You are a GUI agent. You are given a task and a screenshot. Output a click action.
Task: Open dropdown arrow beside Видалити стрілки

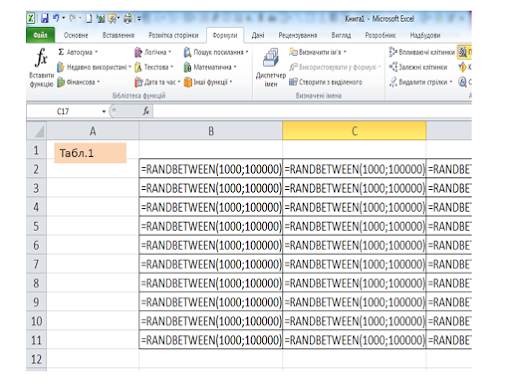(451, 82)
